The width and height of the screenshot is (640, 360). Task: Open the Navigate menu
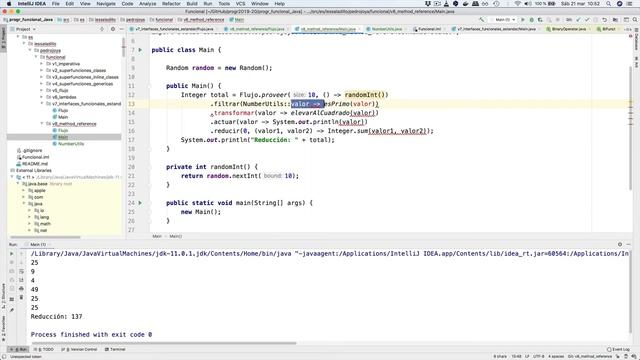(106, 4)
